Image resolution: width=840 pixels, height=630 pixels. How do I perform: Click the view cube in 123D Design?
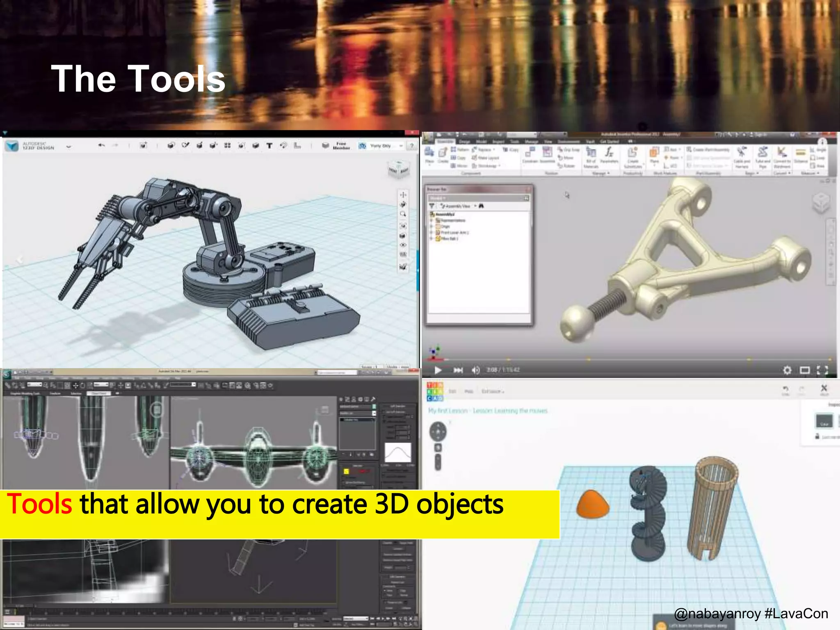(398, 169)
